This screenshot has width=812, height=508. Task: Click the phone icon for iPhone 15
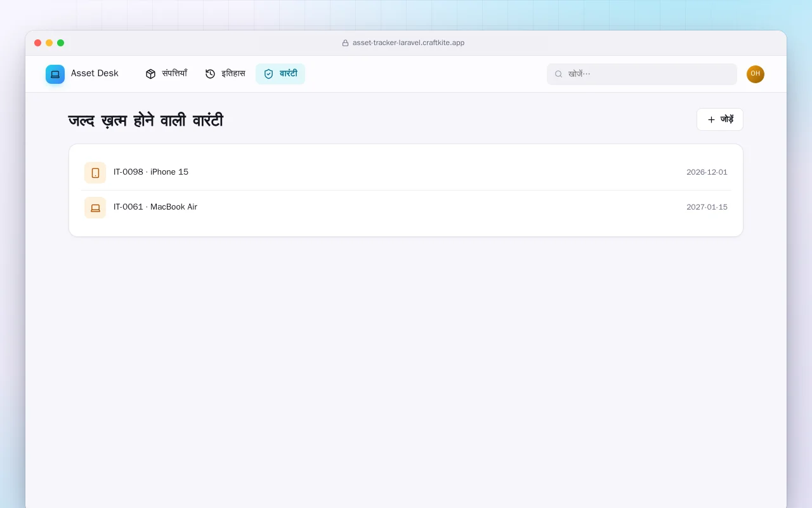[95, 173]
